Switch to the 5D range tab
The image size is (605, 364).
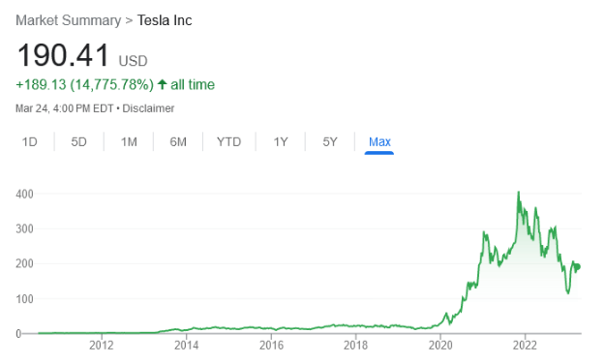(78, 142)
